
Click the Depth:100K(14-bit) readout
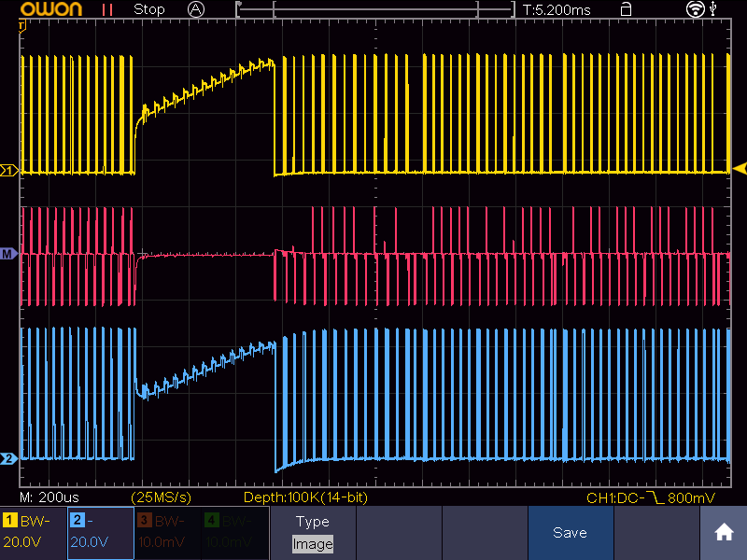click(x=305, y=497)
